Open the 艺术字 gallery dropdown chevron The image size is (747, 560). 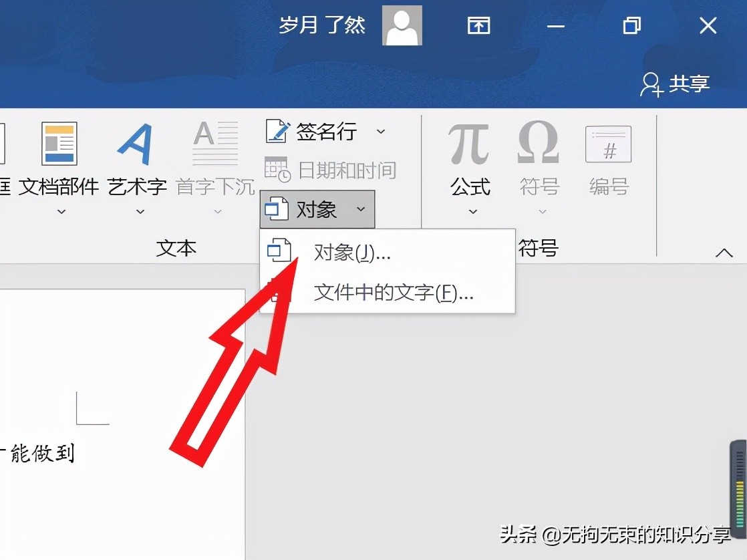tap(140, 211)
